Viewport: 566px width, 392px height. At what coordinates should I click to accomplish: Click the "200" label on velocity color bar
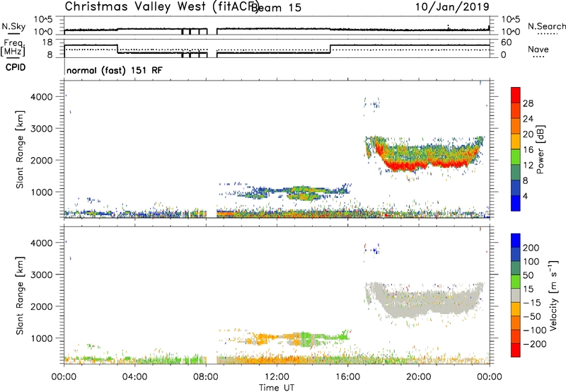pyautogui.click(x=531, y=248)
